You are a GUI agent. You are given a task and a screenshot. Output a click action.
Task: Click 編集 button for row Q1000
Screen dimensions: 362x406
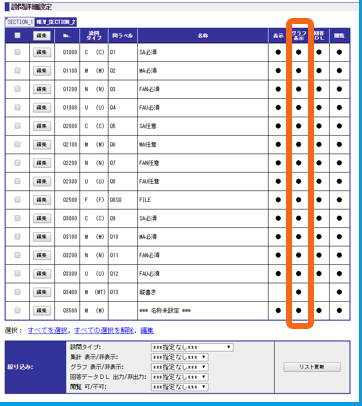(42, 52)
